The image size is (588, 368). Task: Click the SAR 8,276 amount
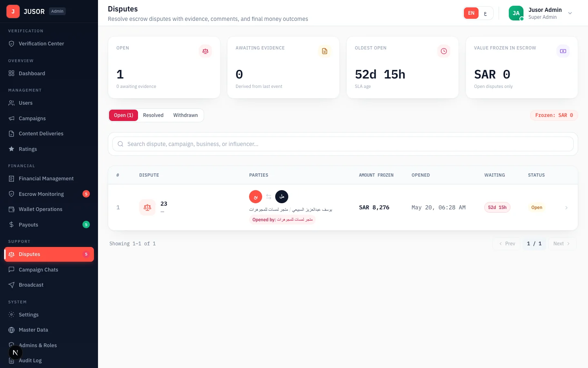point(374,208)
